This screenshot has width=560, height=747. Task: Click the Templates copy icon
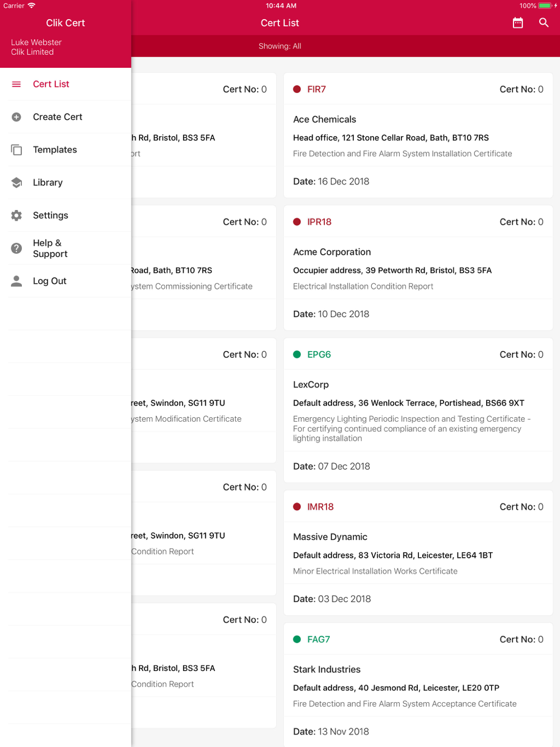[17, 150]
